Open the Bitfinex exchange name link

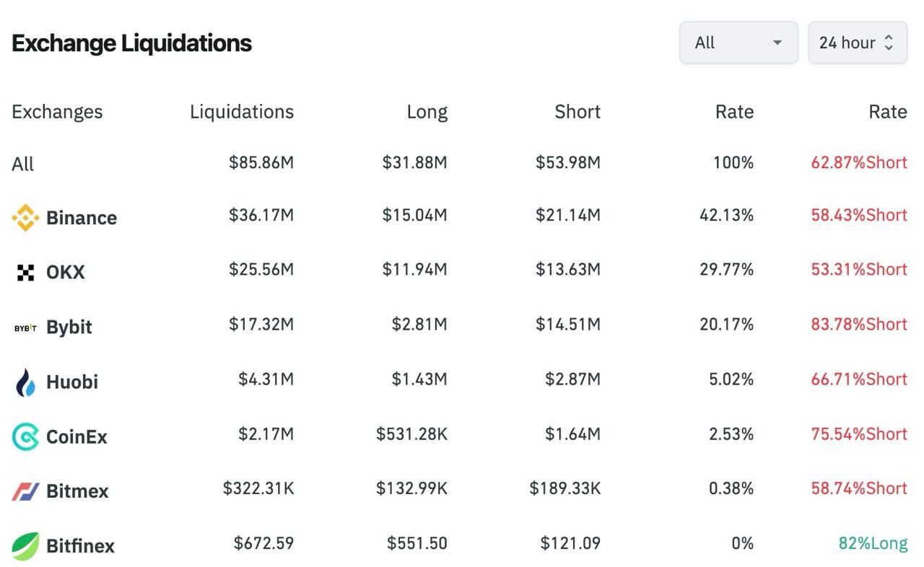[80, 546]
